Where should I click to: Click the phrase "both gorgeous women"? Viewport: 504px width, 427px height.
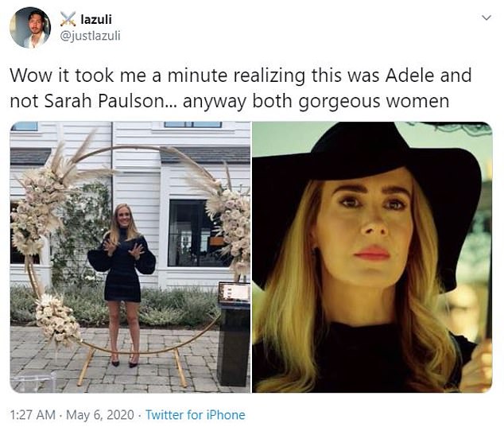[351, 102]
